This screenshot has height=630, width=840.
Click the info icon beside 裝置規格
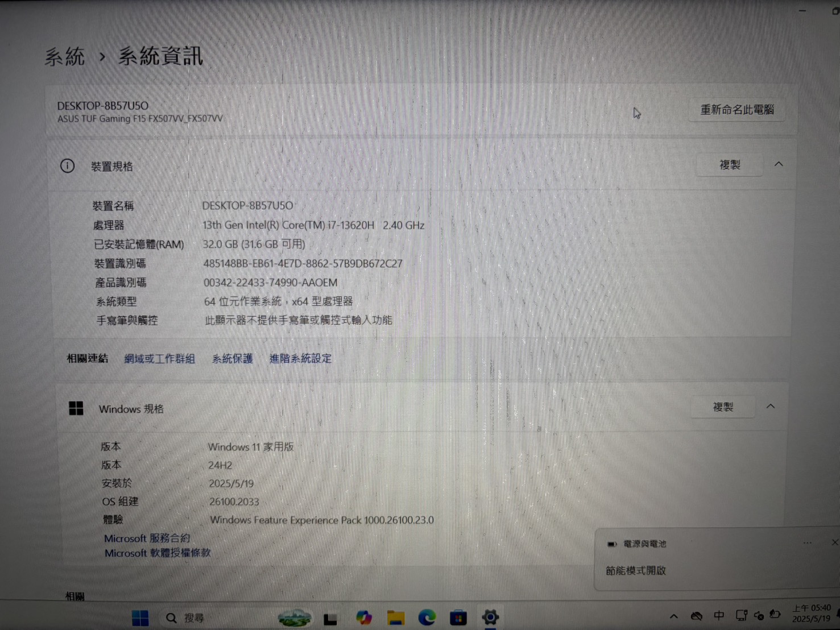(x=67, y=166)
